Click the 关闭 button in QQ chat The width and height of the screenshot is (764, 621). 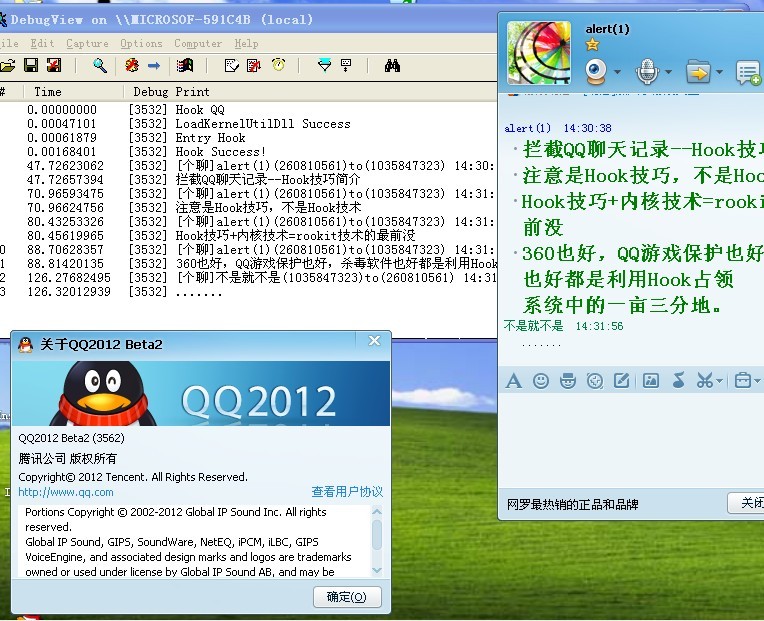[x=748, y=503]
